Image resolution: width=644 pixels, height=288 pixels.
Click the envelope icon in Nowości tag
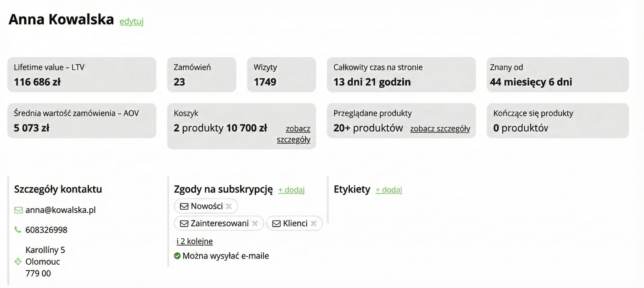tap(184, 206)
